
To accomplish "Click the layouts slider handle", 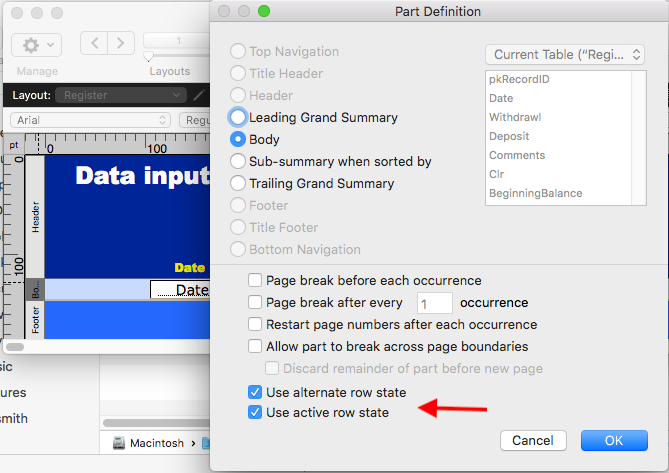I will click(x=148, y=56).
